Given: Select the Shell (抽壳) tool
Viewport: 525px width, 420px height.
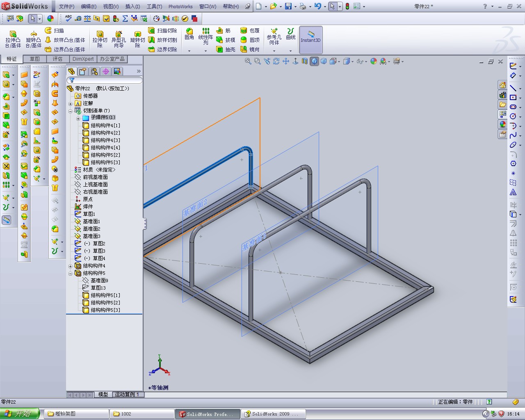Looking at the screenshot, I should tap(226, 50).
